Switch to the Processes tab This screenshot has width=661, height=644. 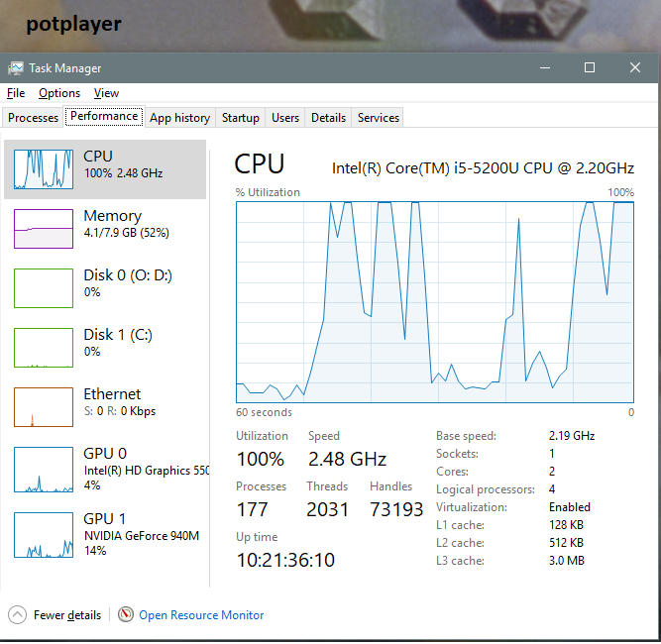coord(33,118)
